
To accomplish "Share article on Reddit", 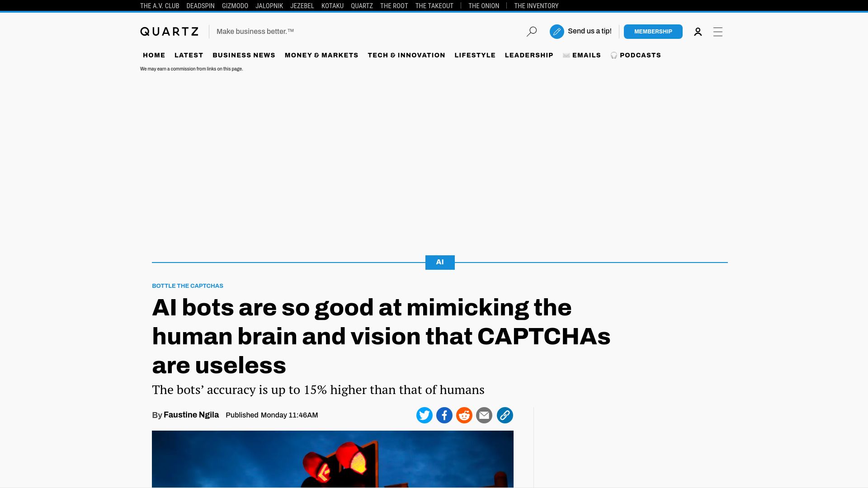I will (464, 415).
